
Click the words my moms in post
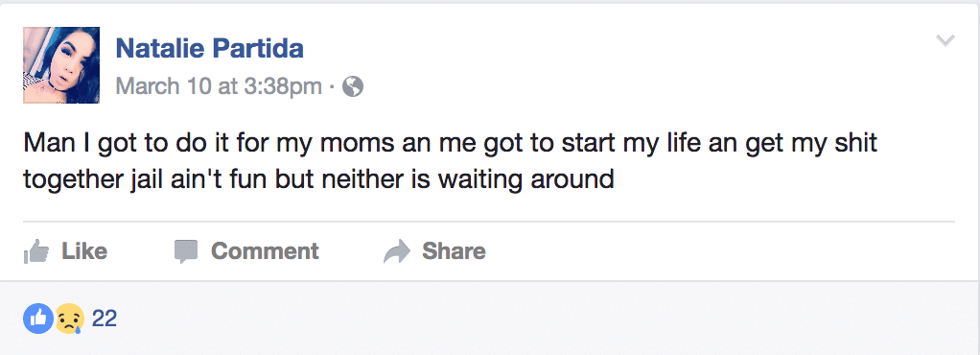pyautogui.click(x=335, y=145)
